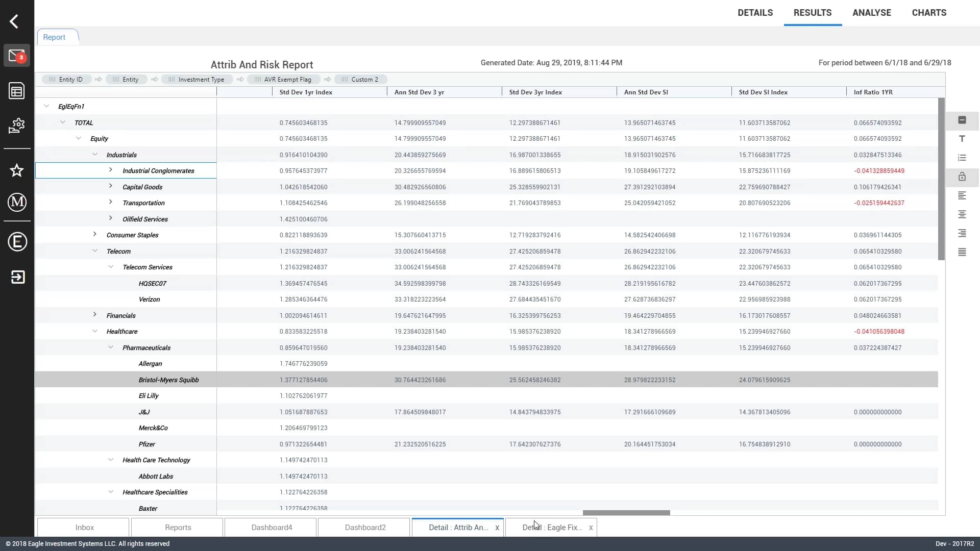Expand the Transportation row
The height and width of the screenshot is (551, 980).
point(110,202)
